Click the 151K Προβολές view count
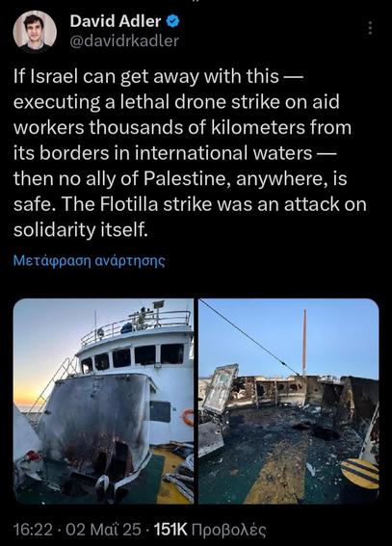The image size is (392, 546). pos(210,530)
